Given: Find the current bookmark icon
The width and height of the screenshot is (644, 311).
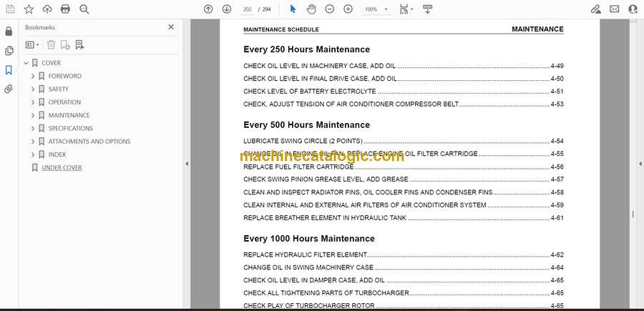Looking at the screenshot, I should (x=79, y=45).
